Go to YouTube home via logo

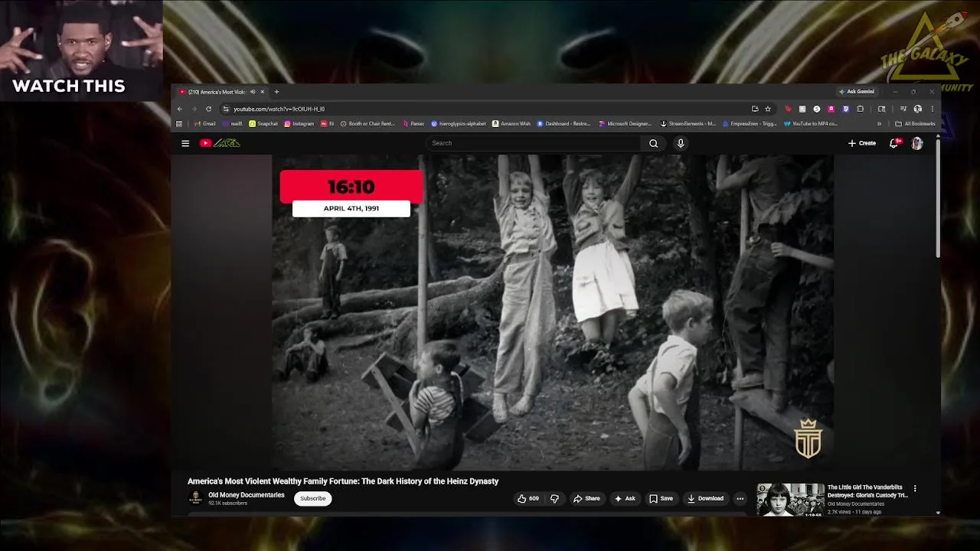pos(220,143)
